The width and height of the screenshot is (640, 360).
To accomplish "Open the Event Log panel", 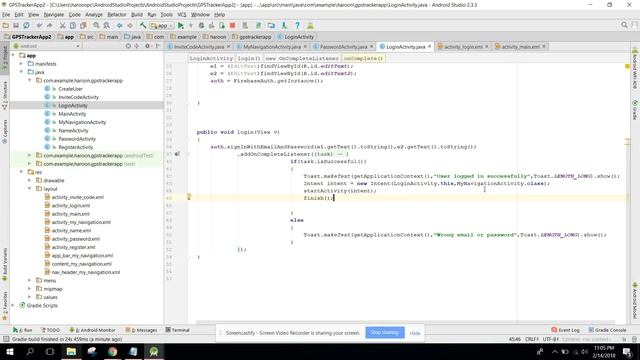I will (566, 330).
